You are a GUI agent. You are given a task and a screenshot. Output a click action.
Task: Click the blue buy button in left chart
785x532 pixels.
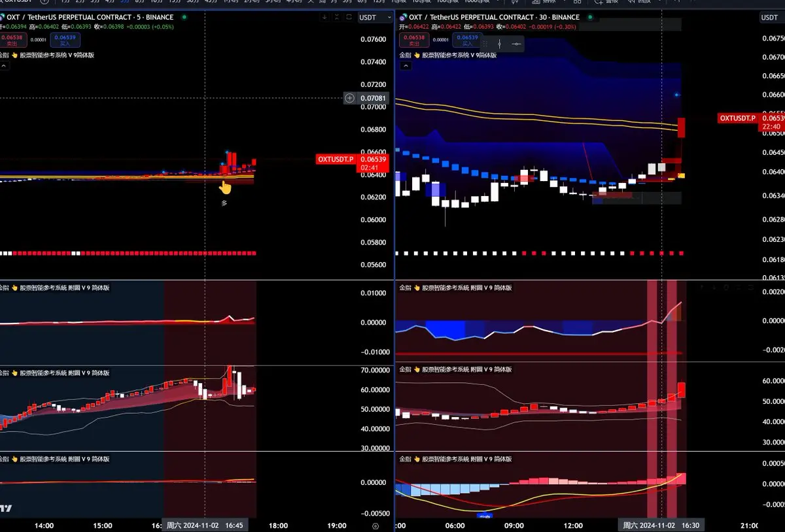pyautogui.click(x=65, y=41)
